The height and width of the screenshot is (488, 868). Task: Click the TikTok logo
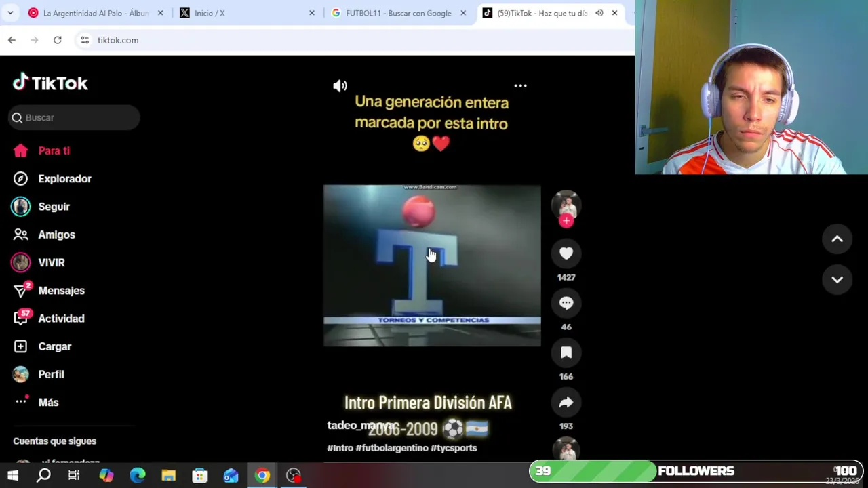click(x=51, y=83)
